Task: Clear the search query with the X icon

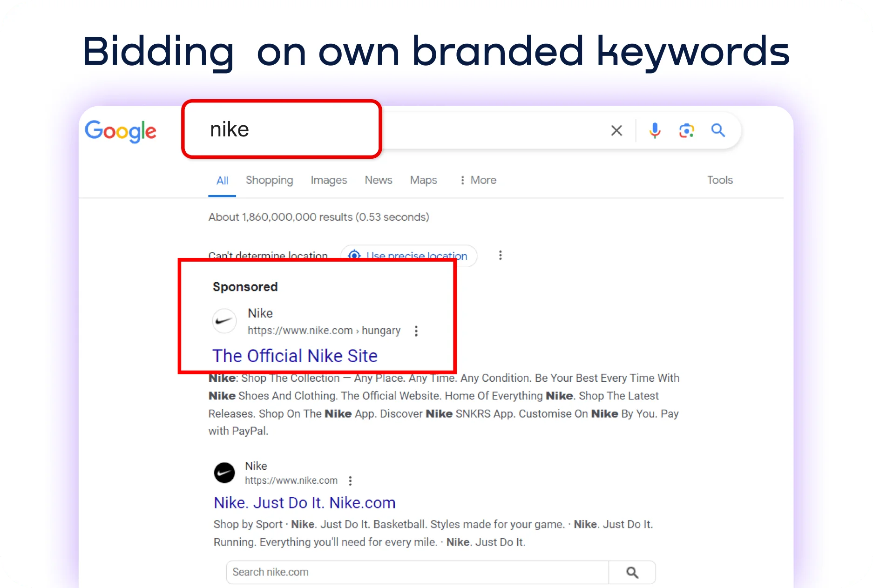Action: coord(616,130)
